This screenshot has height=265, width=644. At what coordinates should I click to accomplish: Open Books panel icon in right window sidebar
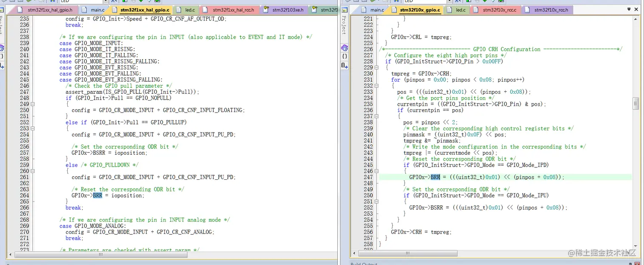point(345,48)
